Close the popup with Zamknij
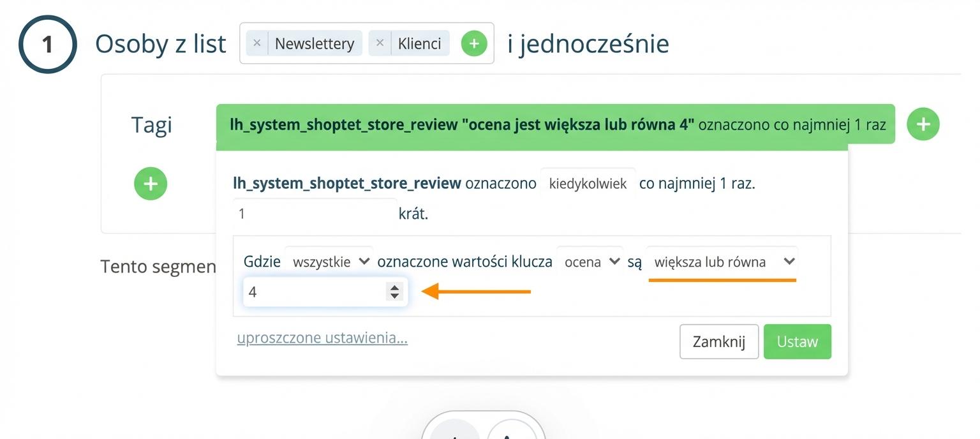 tap(719, 341)
